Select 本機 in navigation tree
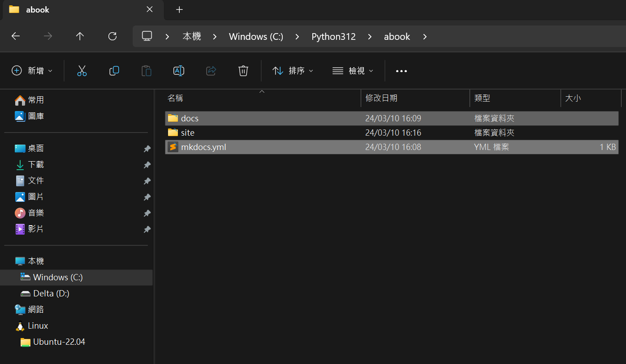 [x=36, y=261]
